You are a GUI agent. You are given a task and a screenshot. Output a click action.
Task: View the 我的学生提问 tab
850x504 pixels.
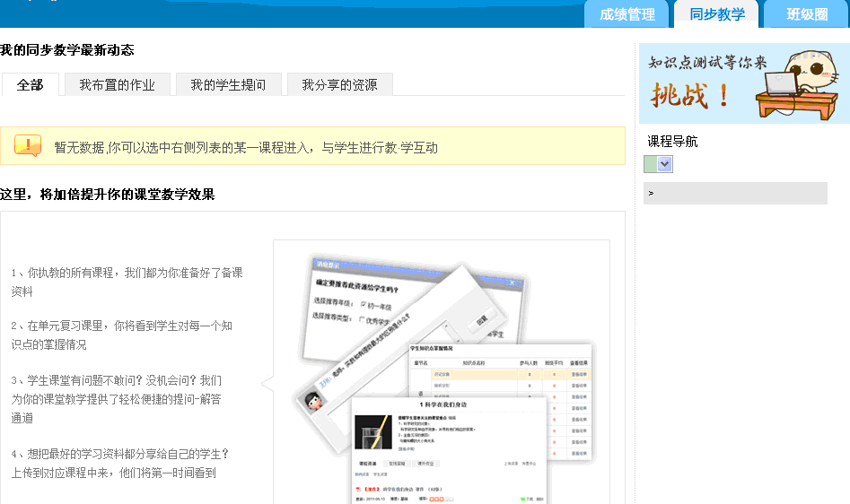pos(228,85)
